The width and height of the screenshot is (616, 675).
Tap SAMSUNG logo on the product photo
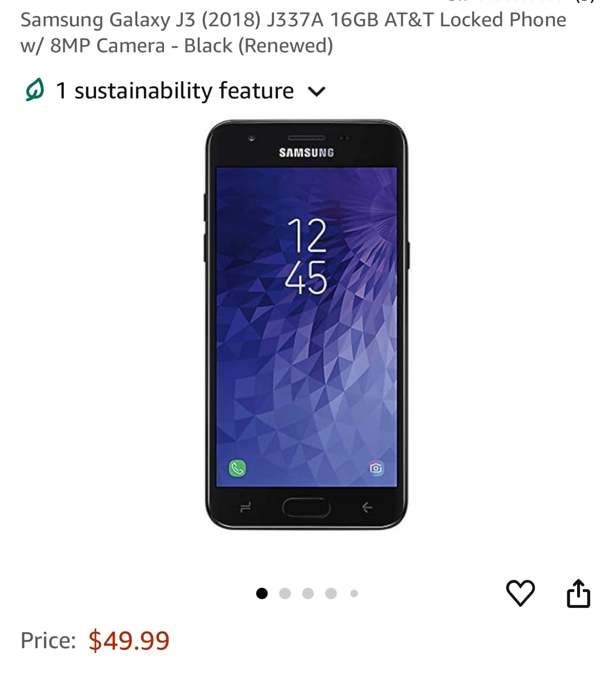(306, 153)
